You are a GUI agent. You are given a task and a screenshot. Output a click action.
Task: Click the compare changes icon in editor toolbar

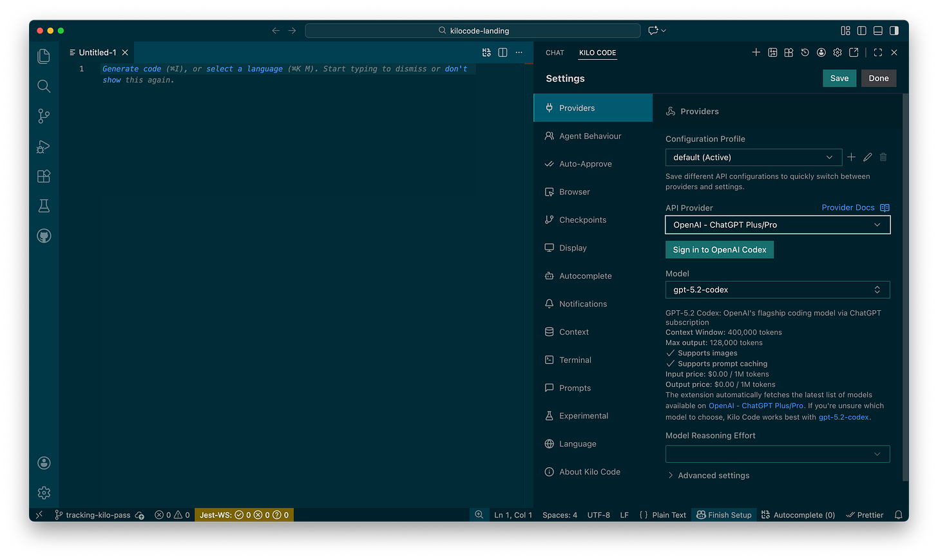tap(486, 52)
